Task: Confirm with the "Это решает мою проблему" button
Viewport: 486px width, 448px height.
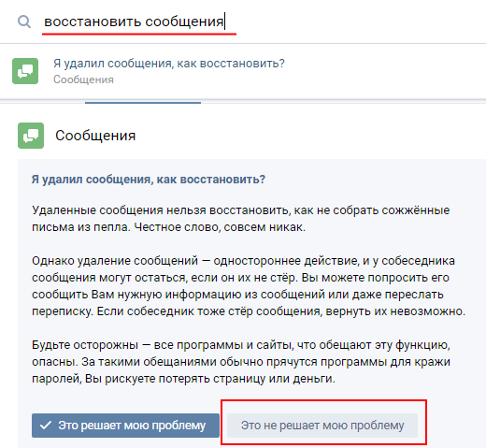Action: point(125,426)
